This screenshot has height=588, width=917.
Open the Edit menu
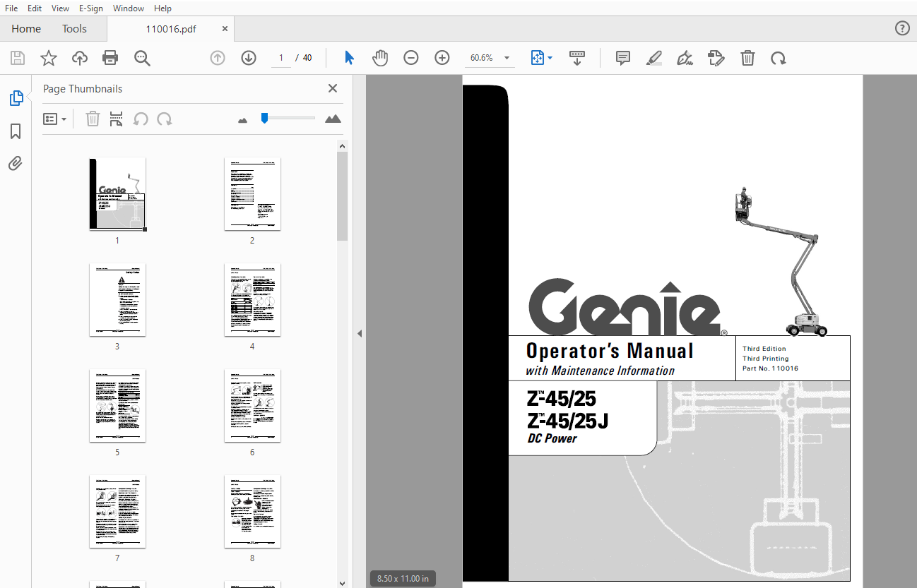(35, 8)
